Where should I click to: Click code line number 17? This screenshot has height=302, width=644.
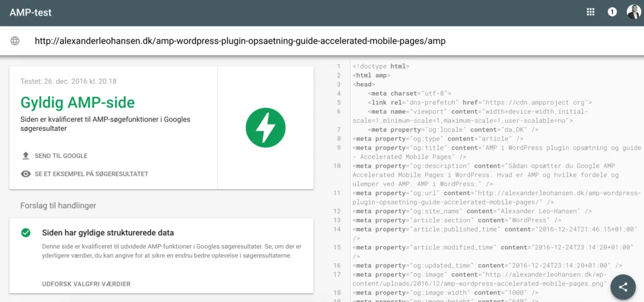337,274
